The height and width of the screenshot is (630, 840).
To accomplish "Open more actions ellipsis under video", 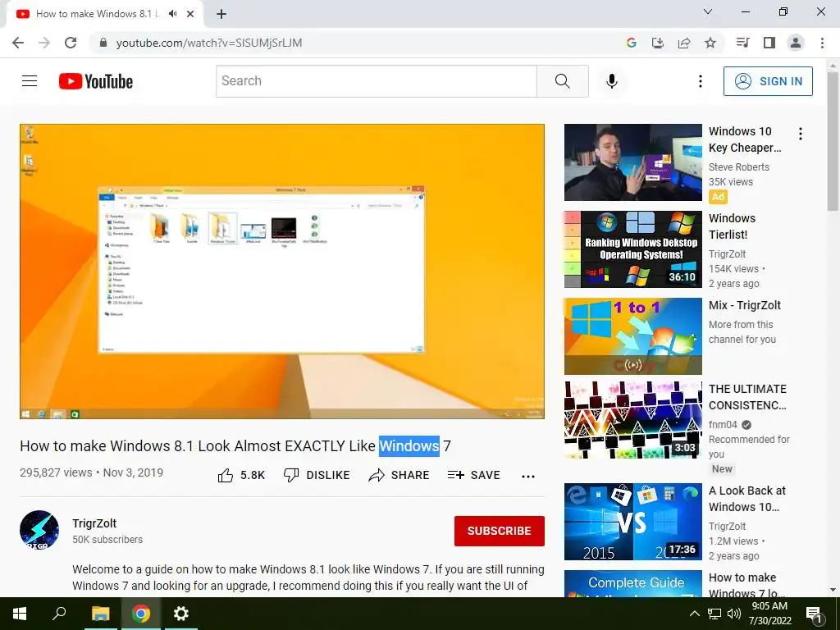I will [528, 477].
